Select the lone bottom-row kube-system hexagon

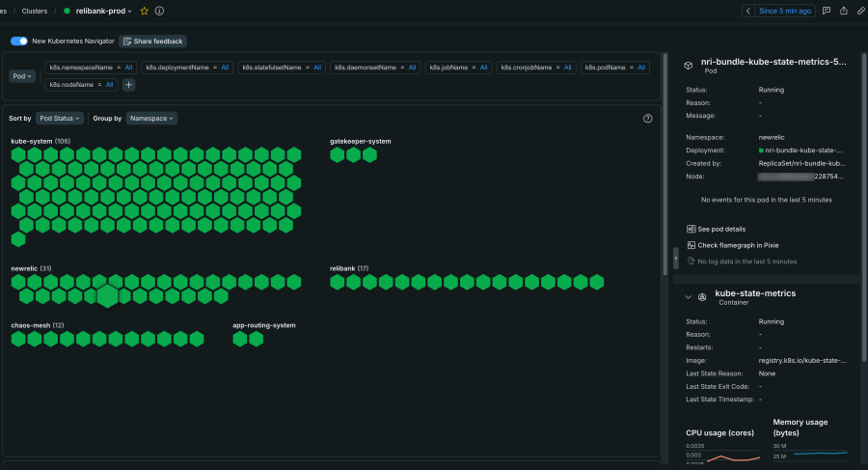click(18, 239)
